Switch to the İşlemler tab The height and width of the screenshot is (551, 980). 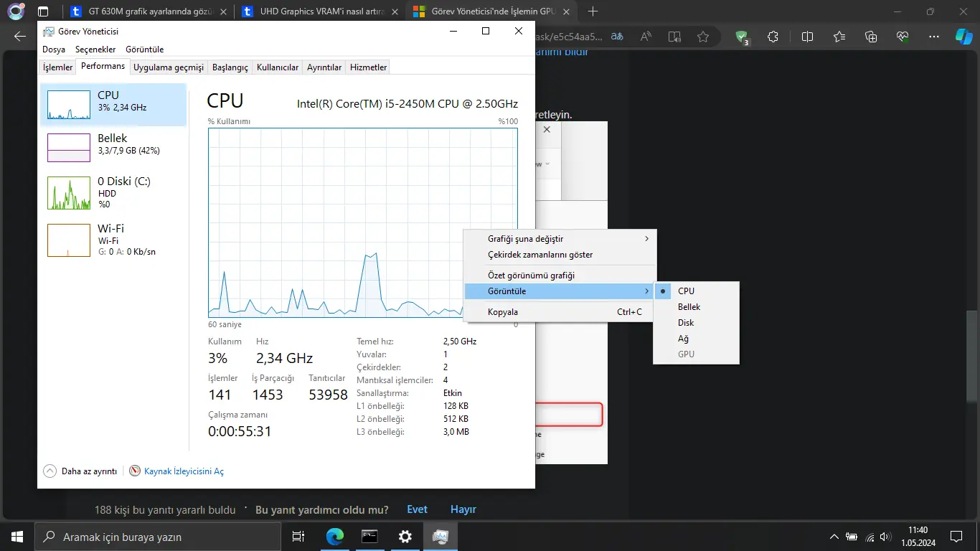(x=57, y=67)
